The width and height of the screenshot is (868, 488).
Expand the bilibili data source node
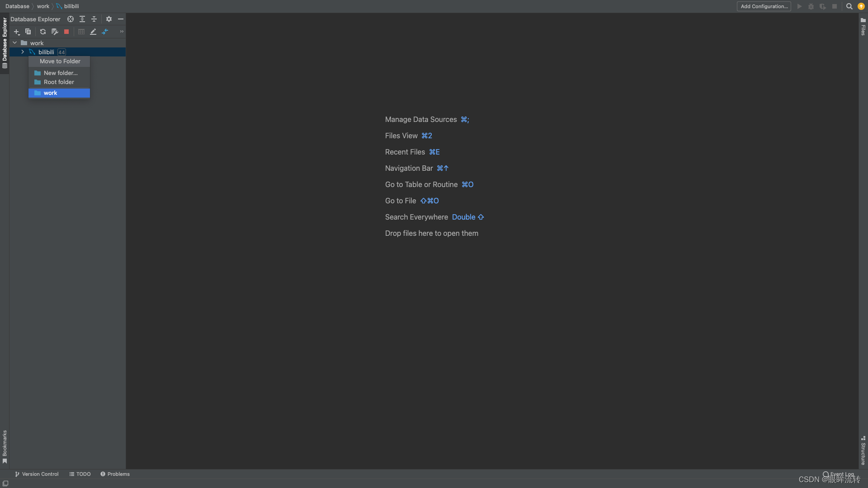click(x=22, y=52)
